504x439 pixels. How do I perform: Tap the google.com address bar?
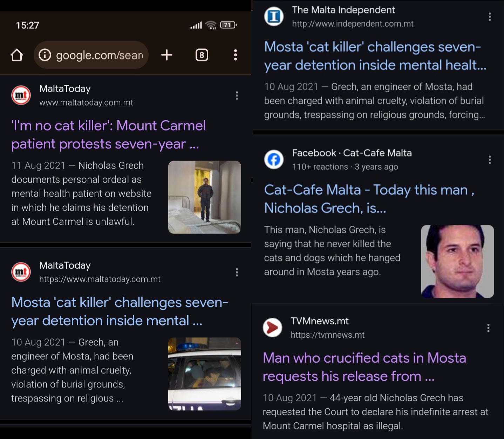click(91, 55)
